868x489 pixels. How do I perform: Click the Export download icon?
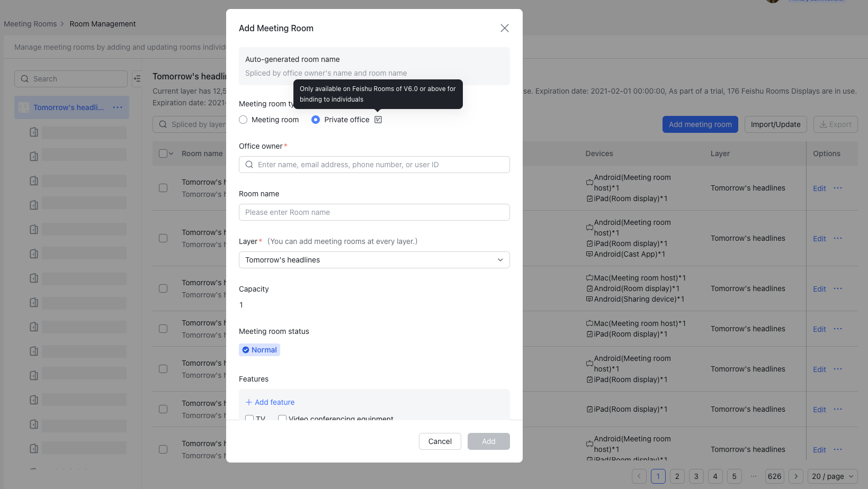click(822, 124)
